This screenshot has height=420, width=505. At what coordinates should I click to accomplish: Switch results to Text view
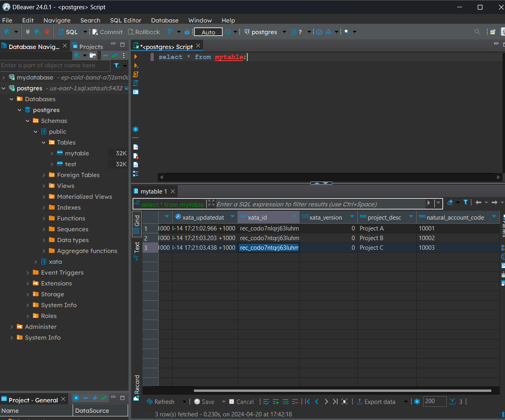click(x=137, y=251)
